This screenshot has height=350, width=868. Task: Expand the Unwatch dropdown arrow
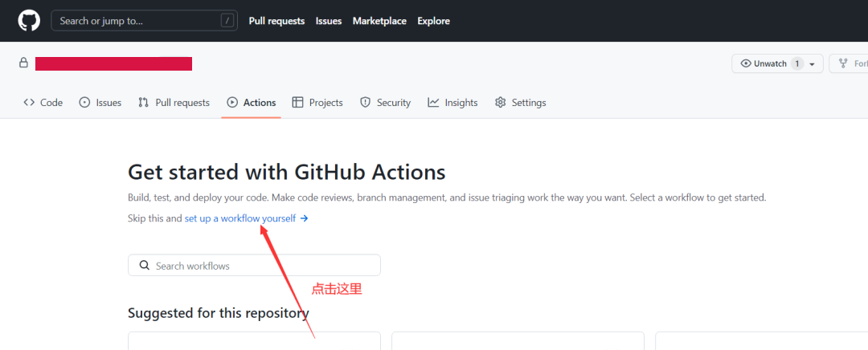tap(812, 64)
